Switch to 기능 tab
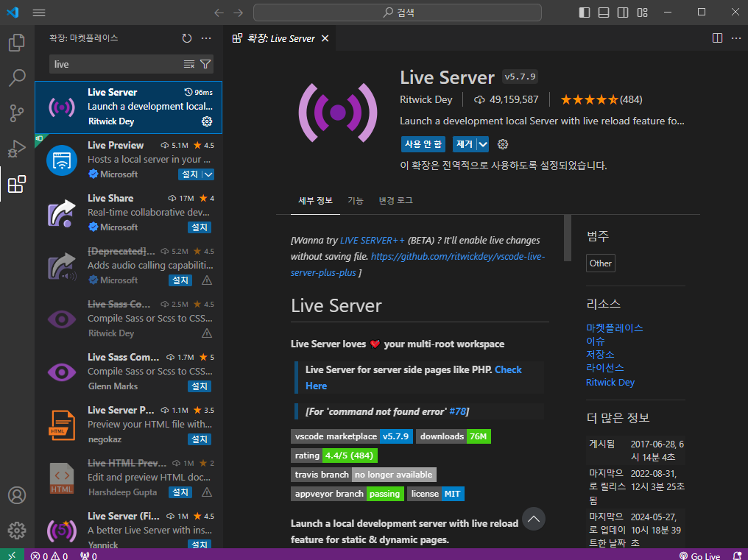Image resolution: width=748 pixels, height=560 pixels. pos(355,200)
